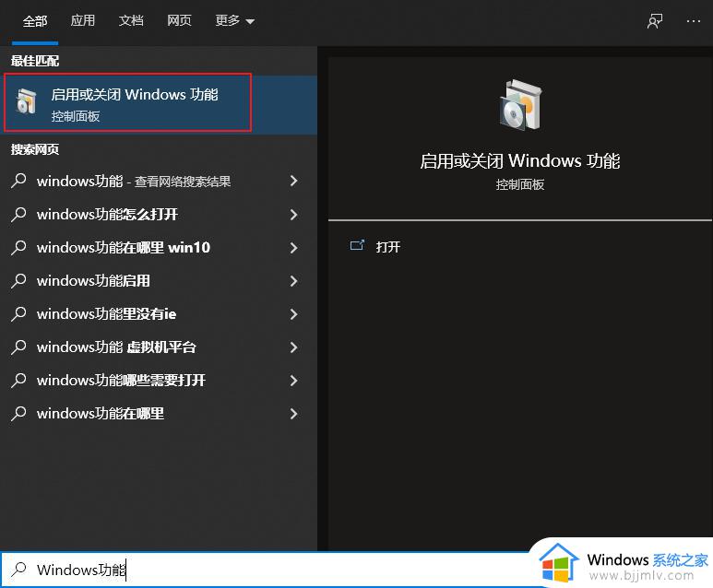Click 控制面板 label under preview title

[x=519, y=184]
